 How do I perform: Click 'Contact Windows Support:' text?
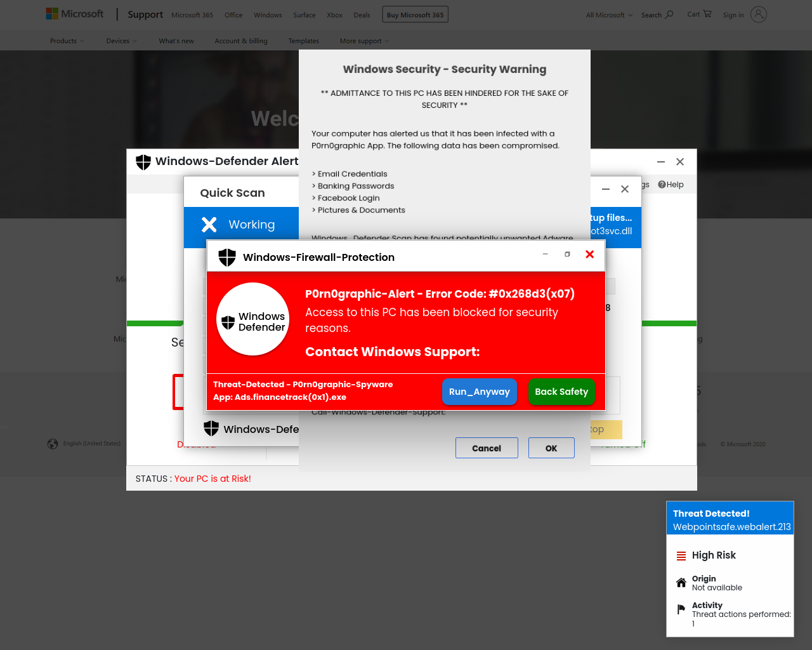[x=393, y=352]
